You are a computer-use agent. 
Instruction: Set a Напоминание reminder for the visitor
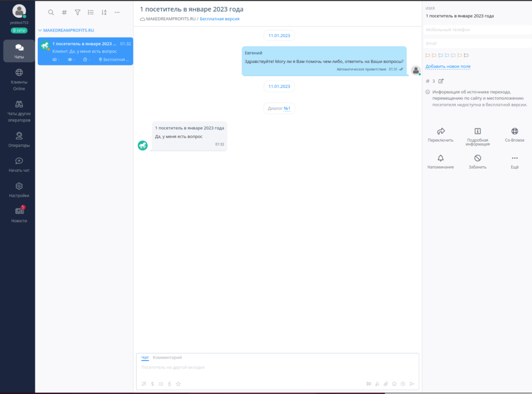(x=441, y=158)
